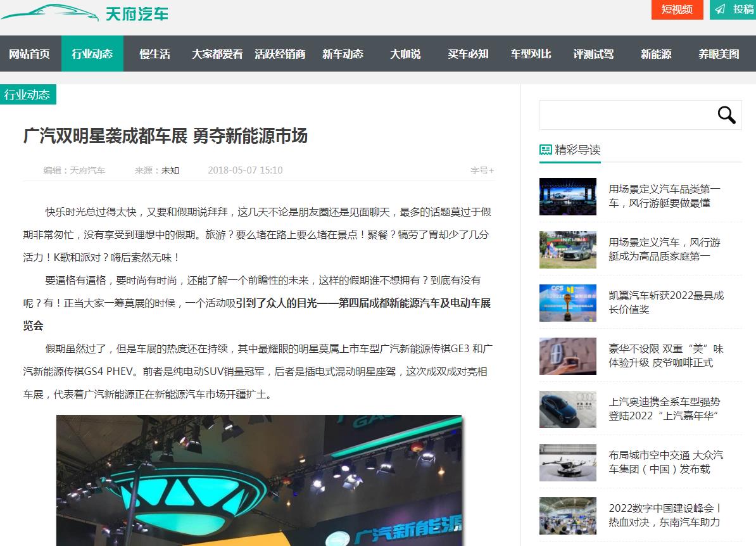Click the 编辑：天府汽车 byline text
Image resolution: width=756 pixels, height=546 pixels.
pyautogui.click(x=74, y=170)
